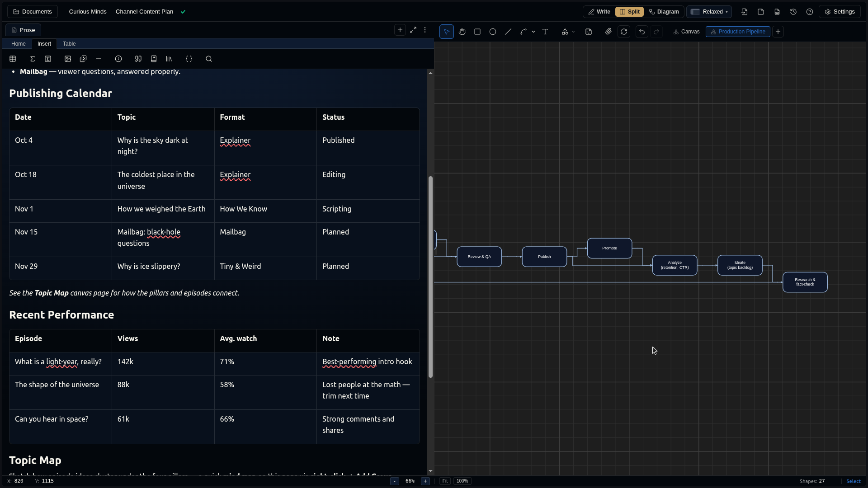Open version history clock icon
This screenshot has height=488, width=868.
(x=793, y=12)
